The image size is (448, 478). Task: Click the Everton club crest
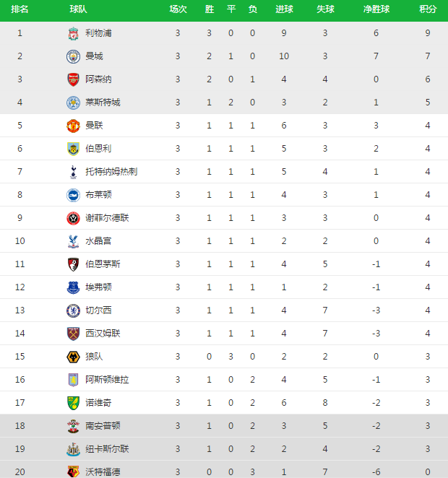point(73,287)
